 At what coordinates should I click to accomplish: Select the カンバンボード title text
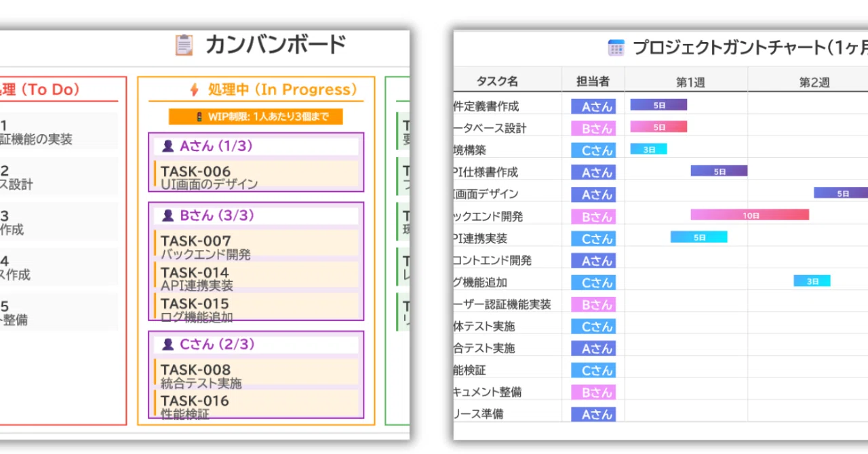click(x=275, y=45)
